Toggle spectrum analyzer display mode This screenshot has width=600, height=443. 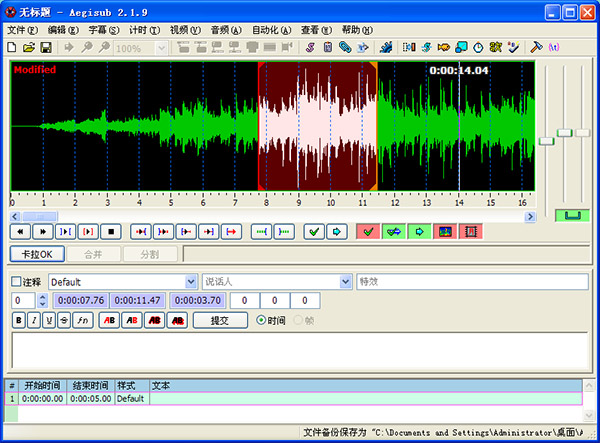[x=445, y=232]
